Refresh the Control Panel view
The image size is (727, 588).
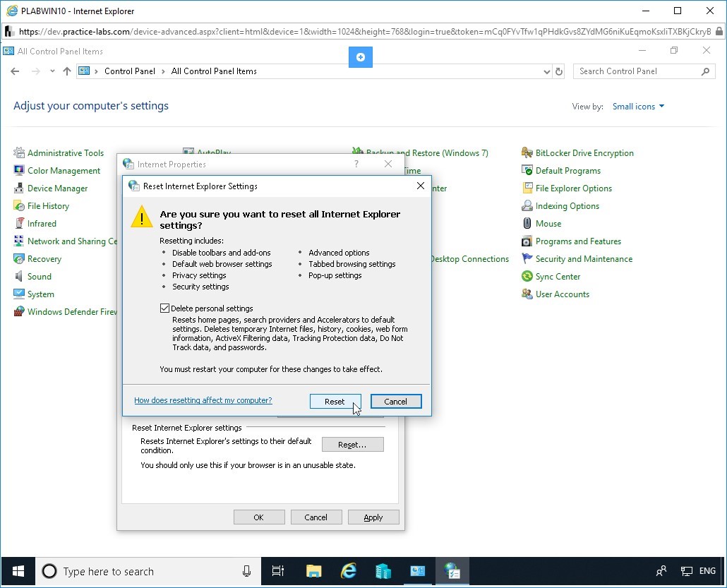(x=559, y=71)
